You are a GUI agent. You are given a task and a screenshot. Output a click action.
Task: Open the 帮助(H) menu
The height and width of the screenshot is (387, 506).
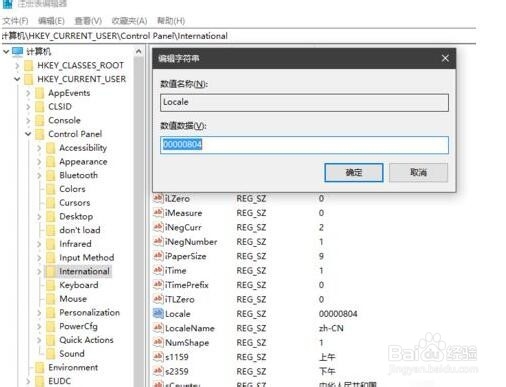[171, 21]
